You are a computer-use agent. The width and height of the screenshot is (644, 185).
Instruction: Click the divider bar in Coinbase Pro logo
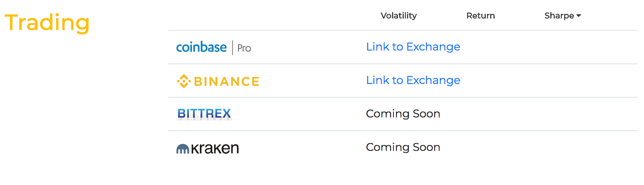(x=232, y=47)
